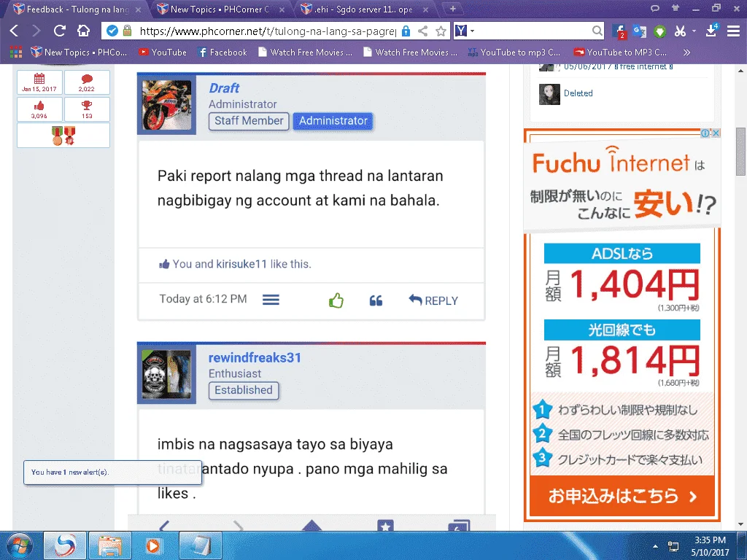Open rewindfreaks31's profile name

[255, 357]
